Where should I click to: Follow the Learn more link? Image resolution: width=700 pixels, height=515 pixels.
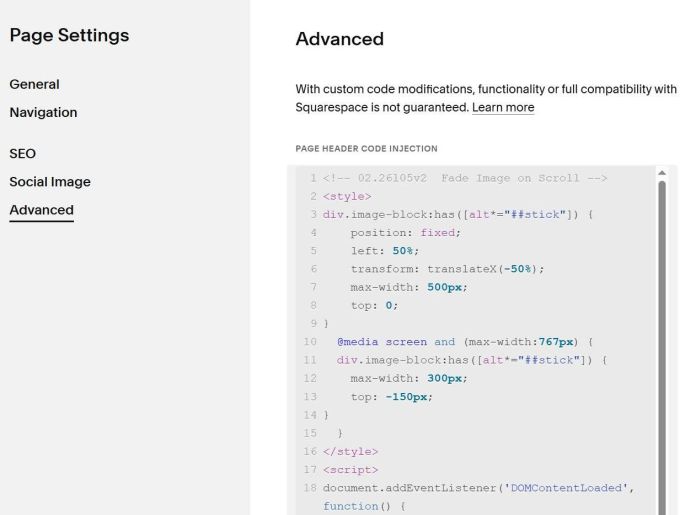click(x=503, y=108)
